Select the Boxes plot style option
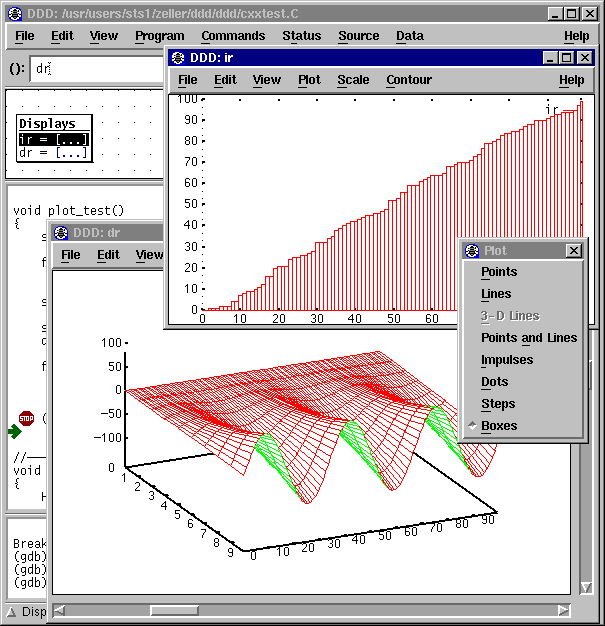The width and height of the screenshot is (605, 626). tap(499, 426)
